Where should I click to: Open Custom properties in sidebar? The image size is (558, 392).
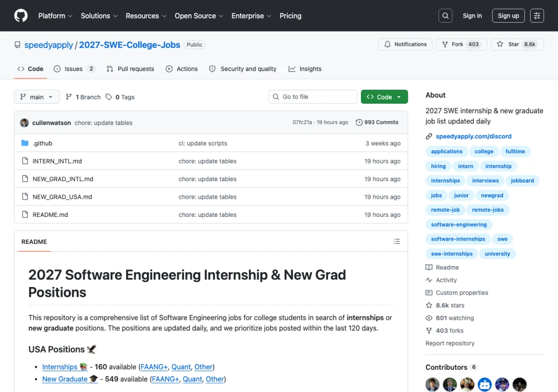[x=457, y=293]
